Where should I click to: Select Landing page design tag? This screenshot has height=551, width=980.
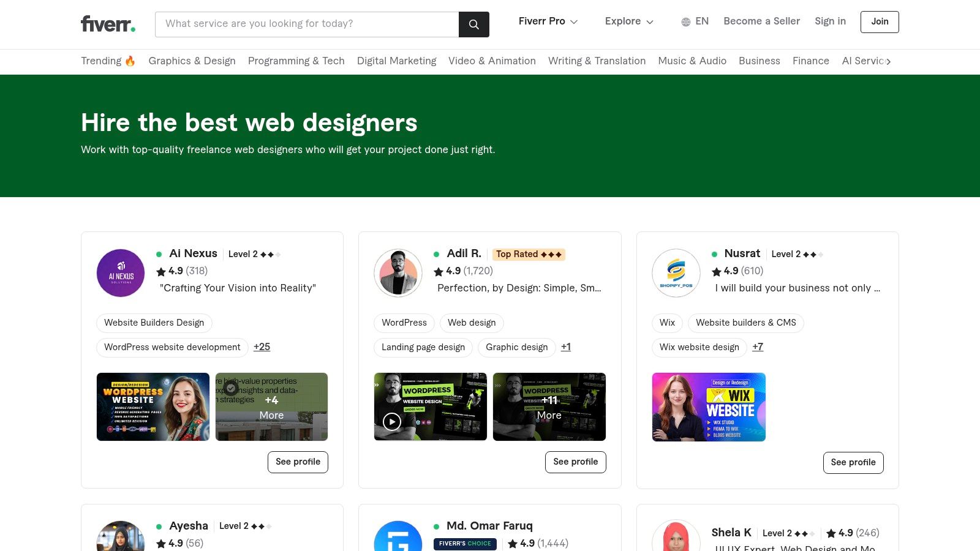pos(423,347)
